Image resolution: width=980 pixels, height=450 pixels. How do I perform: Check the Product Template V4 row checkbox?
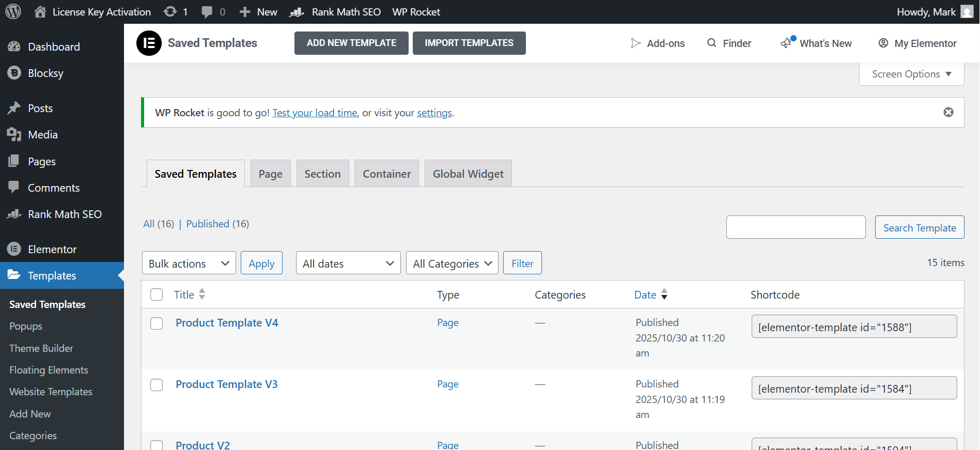tap(157, 323)
